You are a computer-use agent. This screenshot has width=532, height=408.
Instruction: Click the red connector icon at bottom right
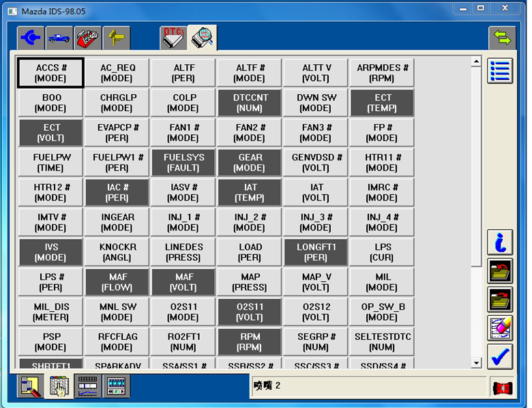tap(503, 388)
